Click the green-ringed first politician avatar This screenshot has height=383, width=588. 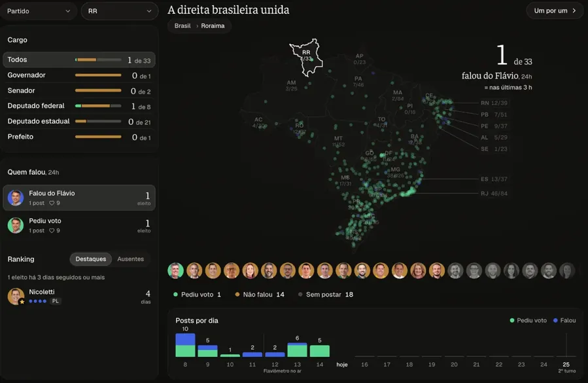175,270
